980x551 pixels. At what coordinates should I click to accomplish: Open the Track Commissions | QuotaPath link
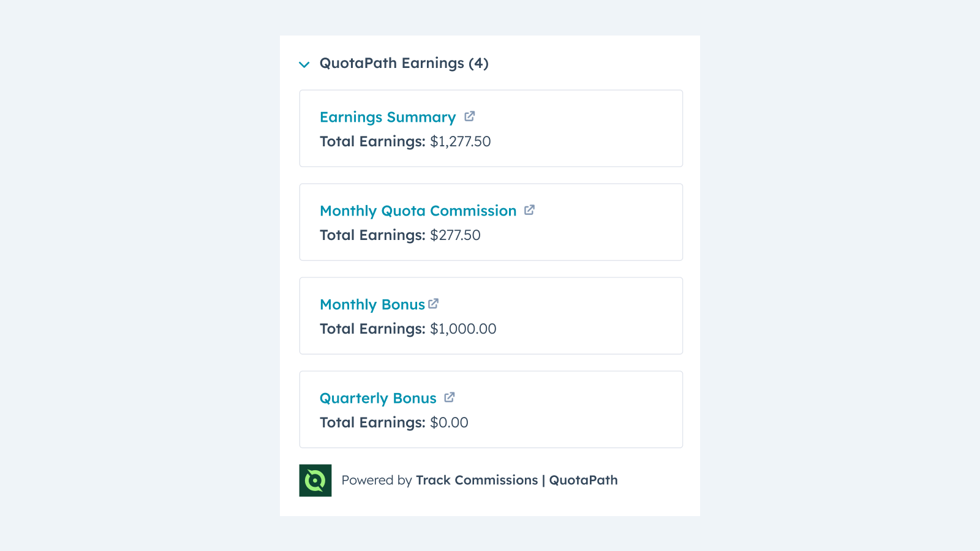516,481
